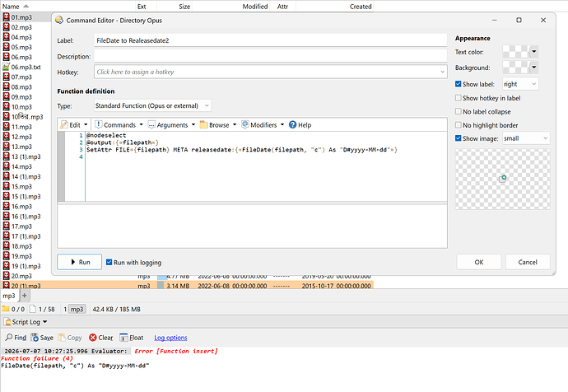
Task: Open the Background color dropdown arrow
Action: [534, 68]
